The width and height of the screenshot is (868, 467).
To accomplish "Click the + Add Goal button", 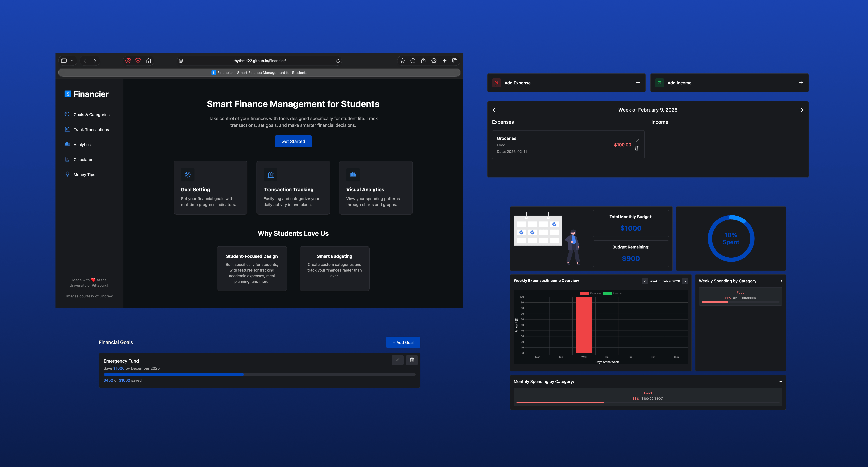I will (403, 342).
